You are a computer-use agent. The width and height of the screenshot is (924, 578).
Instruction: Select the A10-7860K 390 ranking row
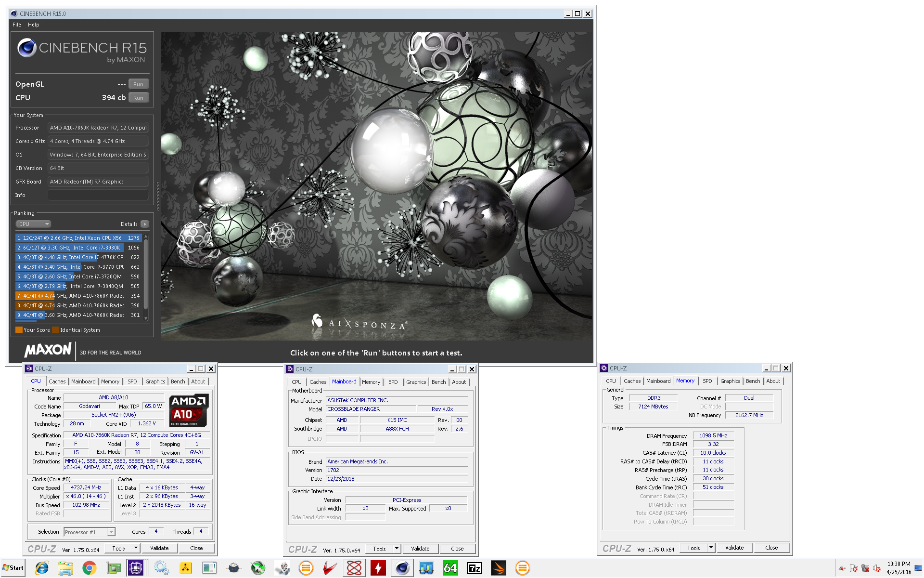click(x=78, y=305)
